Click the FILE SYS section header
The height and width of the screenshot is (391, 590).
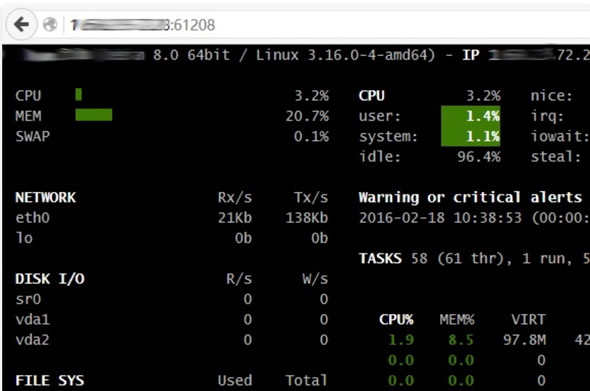50,380
